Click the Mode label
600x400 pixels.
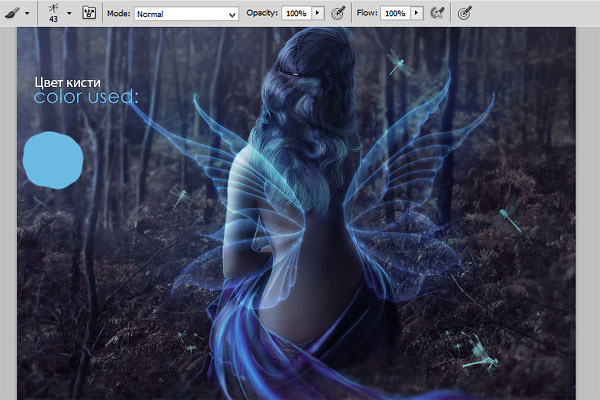(x=119, y=13)
